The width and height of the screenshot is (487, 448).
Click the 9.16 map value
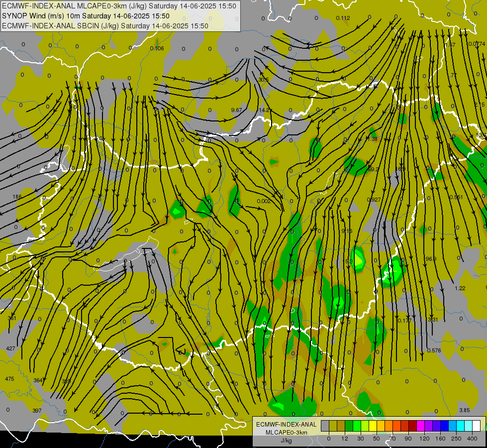pos(347,231)
